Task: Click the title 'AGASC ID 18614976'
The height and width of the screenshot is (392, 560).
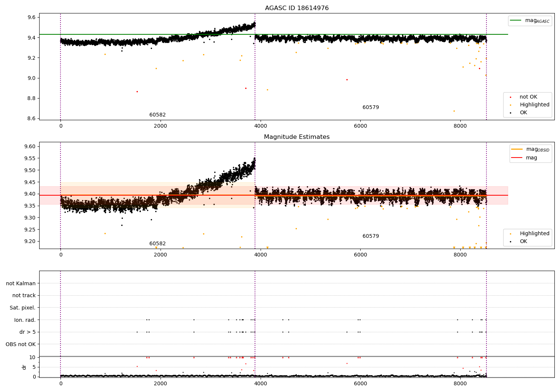Action: point(297,8)
